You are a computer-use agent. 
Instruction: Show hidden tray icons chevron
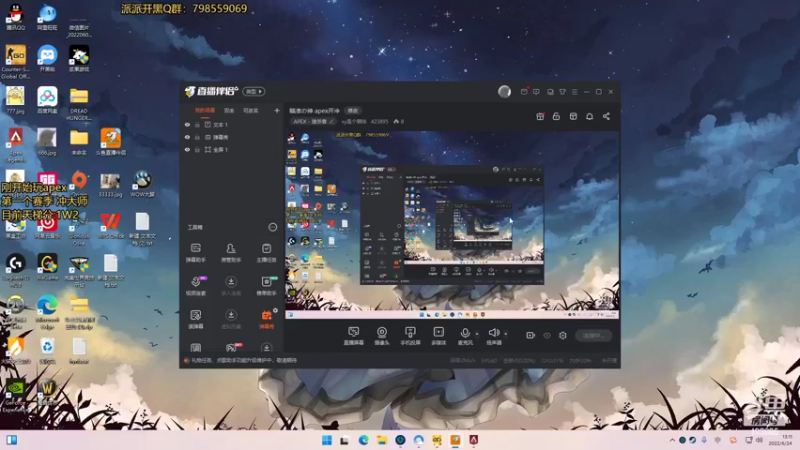pos(672,440)
